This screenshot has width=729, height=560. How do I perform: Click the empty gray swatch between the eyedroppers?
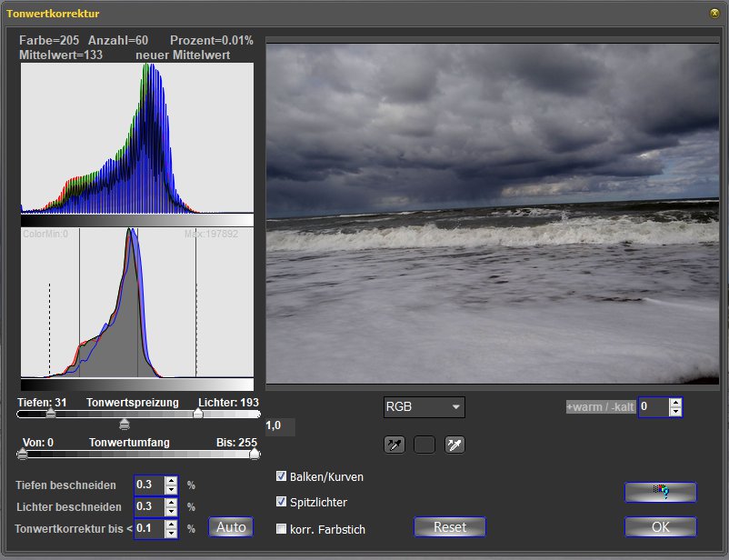(424, 445)
